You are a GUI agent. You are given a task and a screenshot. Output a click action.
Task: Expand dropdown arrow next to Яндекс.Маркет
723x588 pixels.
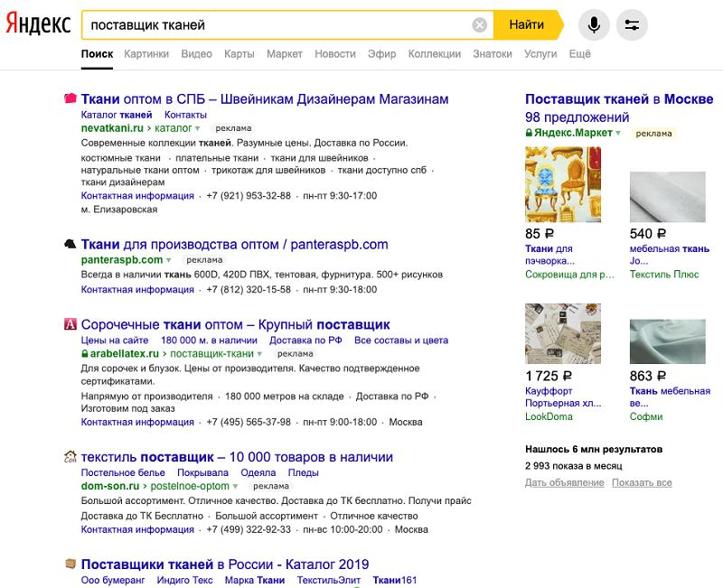point(618,134)
